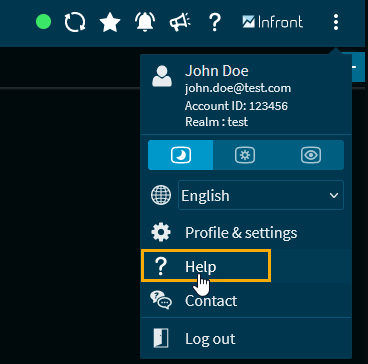Enable high-contrast theme with eye button
The image size is (368, 364).
(x=311, y=155)
